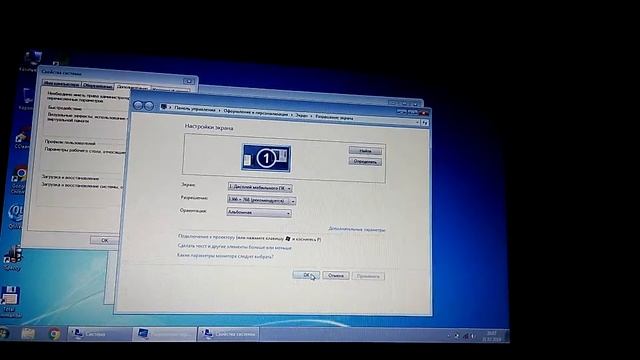The width and height of the screenshot is (640, 360).
Task: Launch the Chrome icon in taskbar
Action: [54, 334]
